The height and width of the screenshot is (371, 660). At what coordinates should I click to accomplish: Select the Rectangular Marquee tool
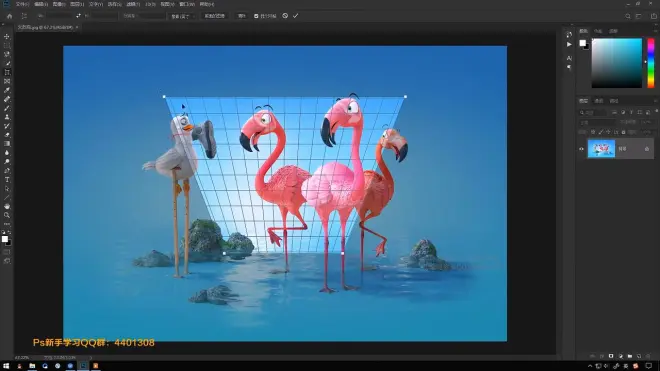point(7,45)
